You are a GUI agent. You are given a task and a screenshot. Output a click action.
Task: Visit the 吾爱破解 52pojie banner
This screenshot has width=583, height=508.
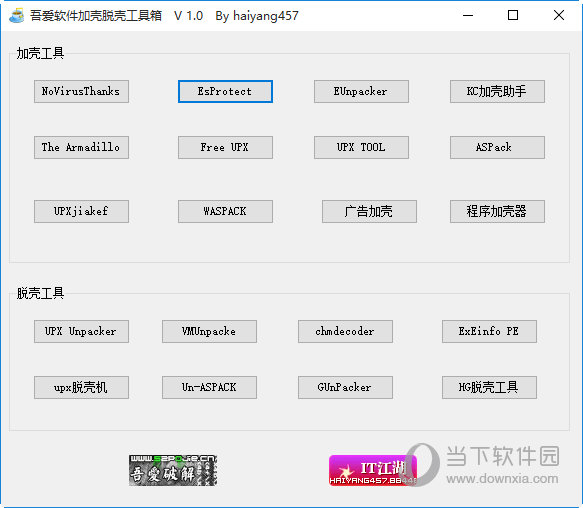(173, 470)
